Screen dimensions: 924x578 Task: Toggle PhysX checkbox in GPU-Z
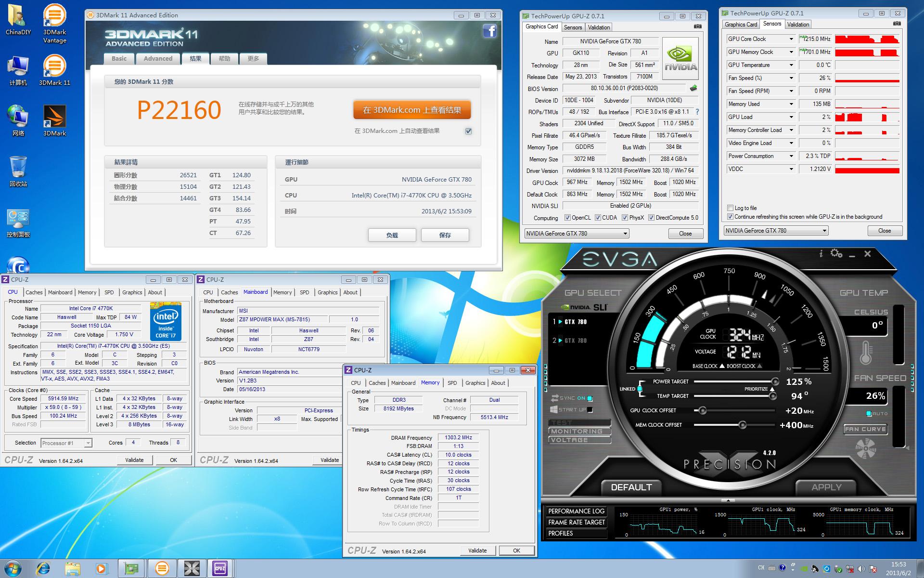click(x=625, y=218)
